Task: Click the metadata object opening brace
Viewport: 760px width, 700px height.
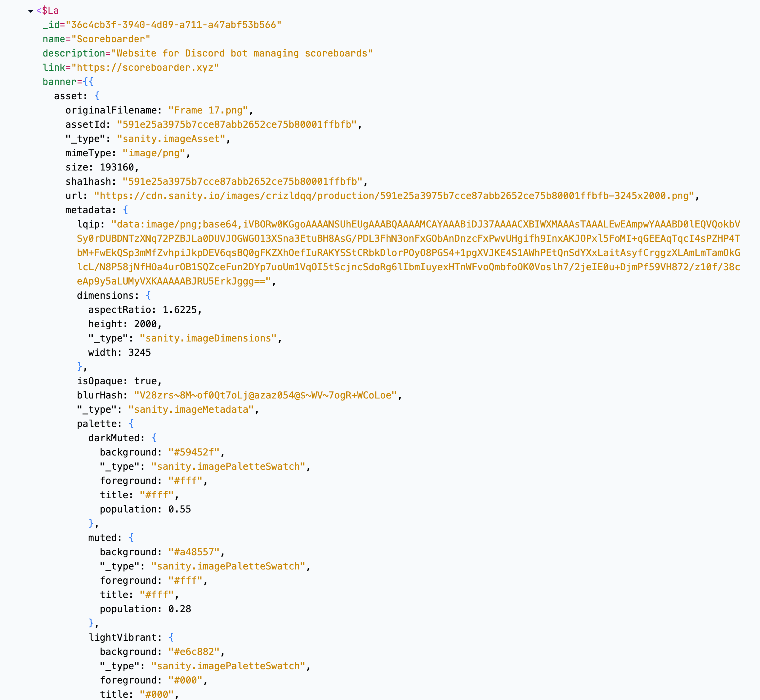Action: pos(125,210)
